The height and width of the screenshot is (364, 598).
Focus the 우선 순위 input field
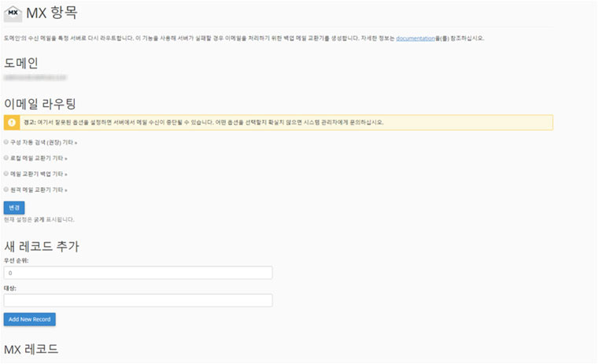tap(138, 273)
